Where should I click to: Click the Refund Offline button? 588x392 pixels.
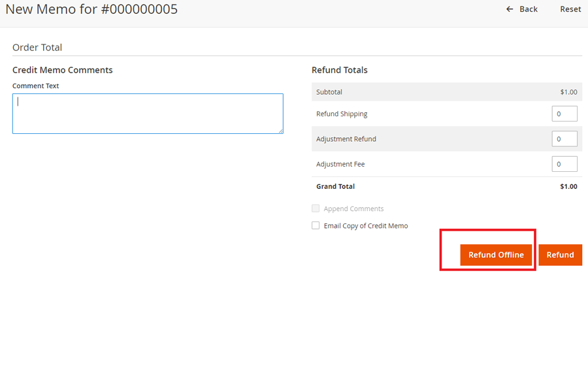[x=496, y=255]
